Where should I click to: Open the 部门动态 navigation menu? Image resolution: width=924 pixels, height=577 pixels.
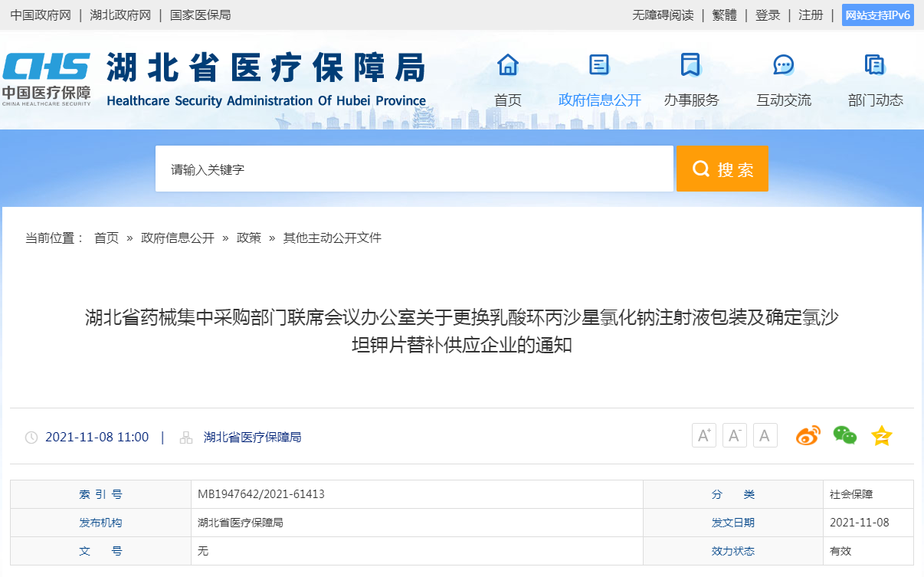(x=875, y=100)
